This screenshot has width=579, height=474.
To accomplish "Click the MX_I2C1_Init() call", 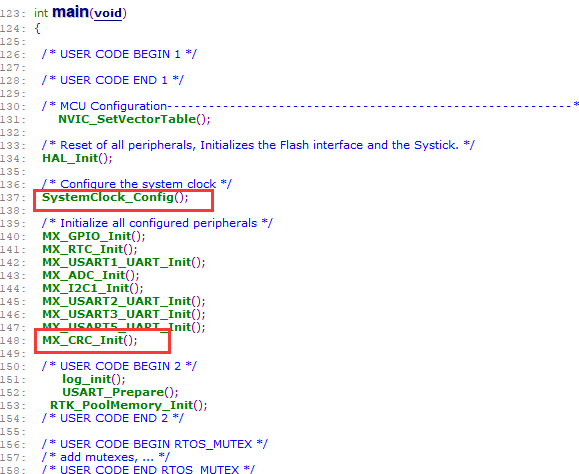I will [x=93, y=288].
